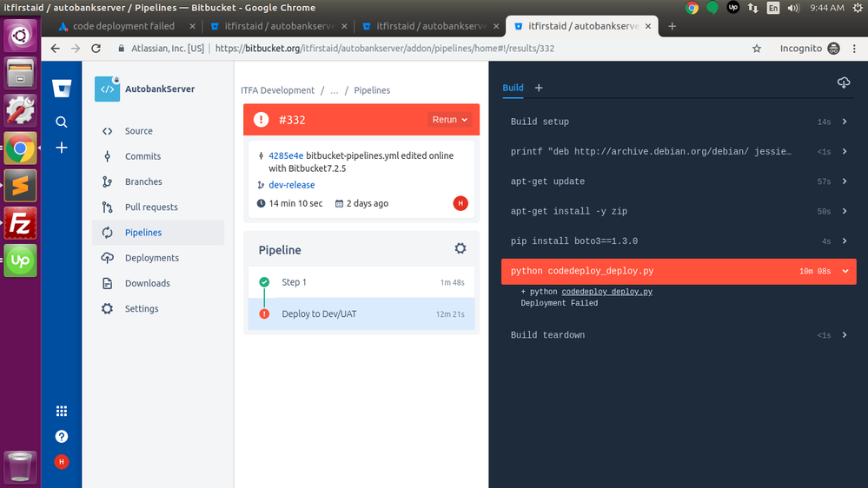Open Settings in repository menu
The width and height of the screenshot is (868, 488).
pos(158,309)
